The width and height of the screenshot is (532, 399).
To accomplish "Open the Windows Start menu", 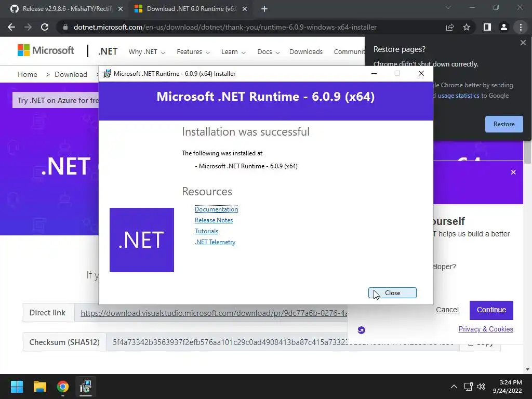I will click(17, 387).
